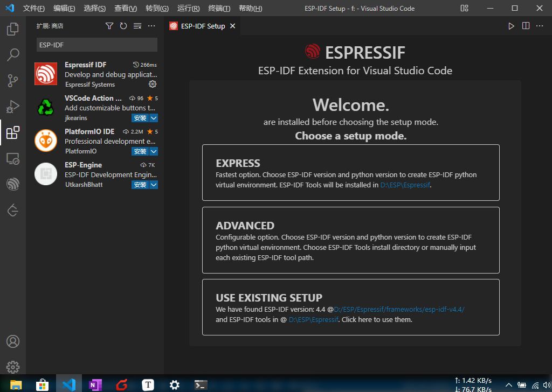This screenshot has height=392, width=552.
Task: Open Microsoft Store from the taskbar
Action: [x=42, y=384]
